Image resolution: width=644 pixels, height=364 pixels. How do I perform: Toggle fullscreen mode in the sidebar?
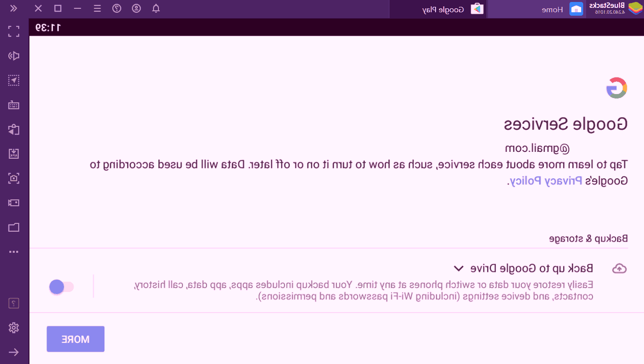[14, 32]
